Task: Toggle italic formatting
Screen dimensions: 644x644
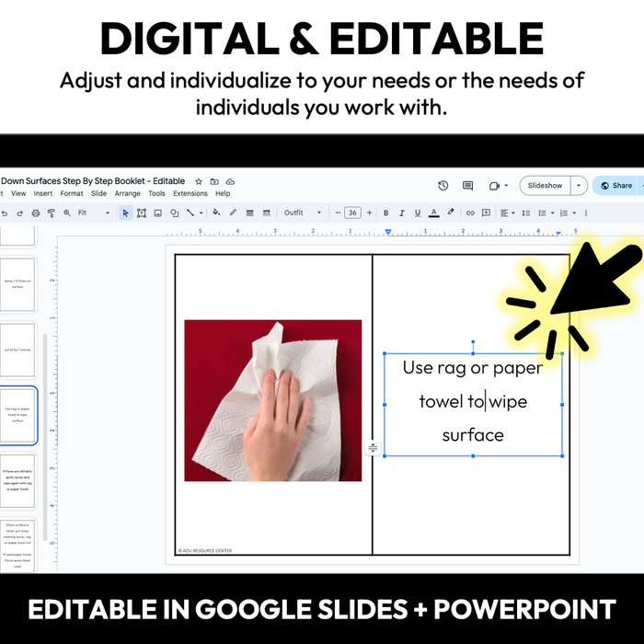Action: pyautogui.click(x=401, y=213)
